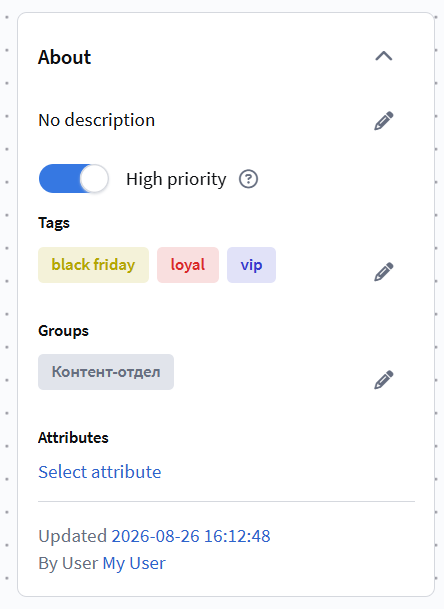
Task: Click the Groups section label
Action: 63,331
